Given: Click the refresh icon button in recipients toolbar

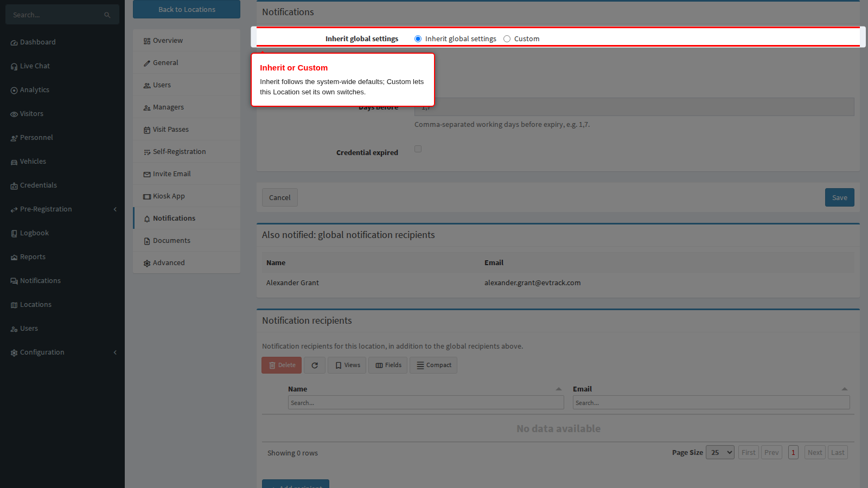Looking at the screenshot, I should click(x=315, y=365).
